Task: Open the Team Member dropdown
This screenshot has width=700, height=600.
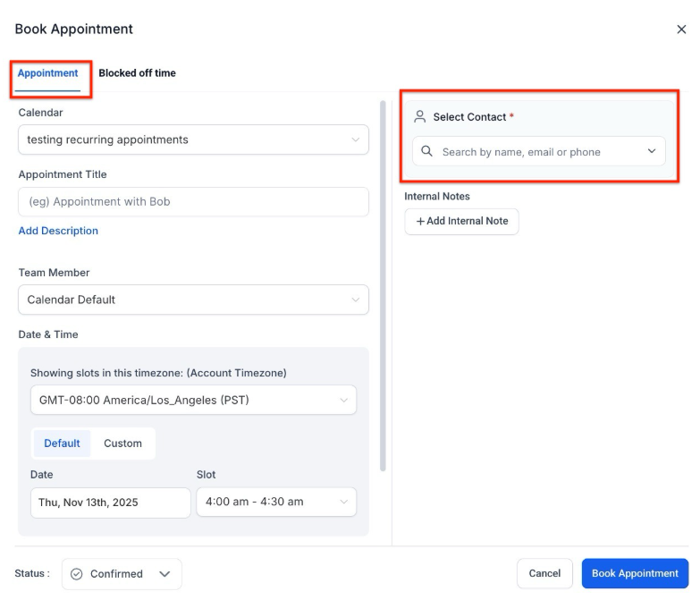Action: (x=193, y=300)
